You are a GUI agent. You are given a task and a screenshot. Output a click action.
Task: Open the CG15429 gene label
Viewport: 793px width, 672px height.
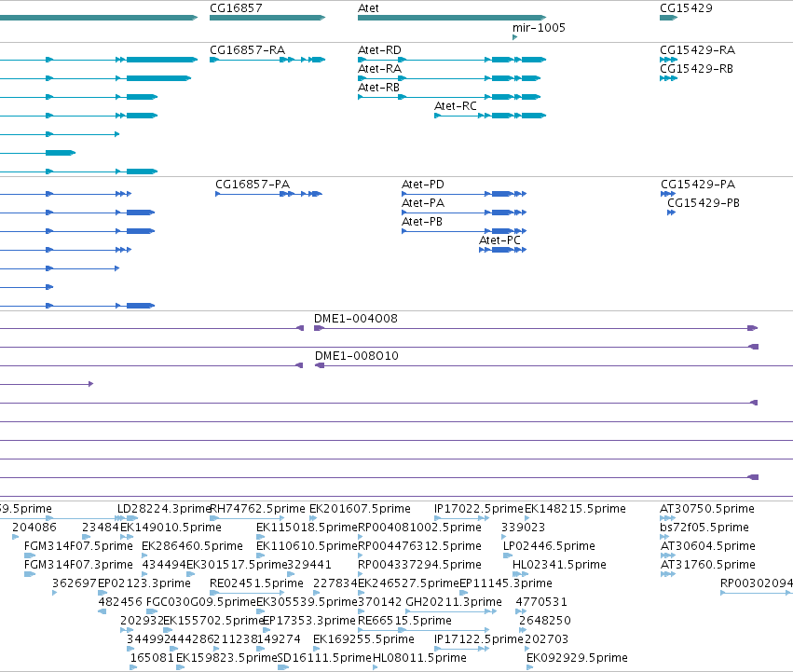pyautogui.click(x=686, y=8)
